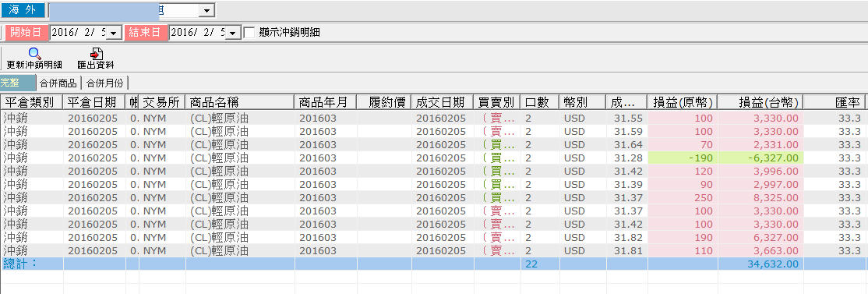Screen dimensions: 868x294
Task: Enable the 顯示沖銷明細 checkbox
Action: 249,33
